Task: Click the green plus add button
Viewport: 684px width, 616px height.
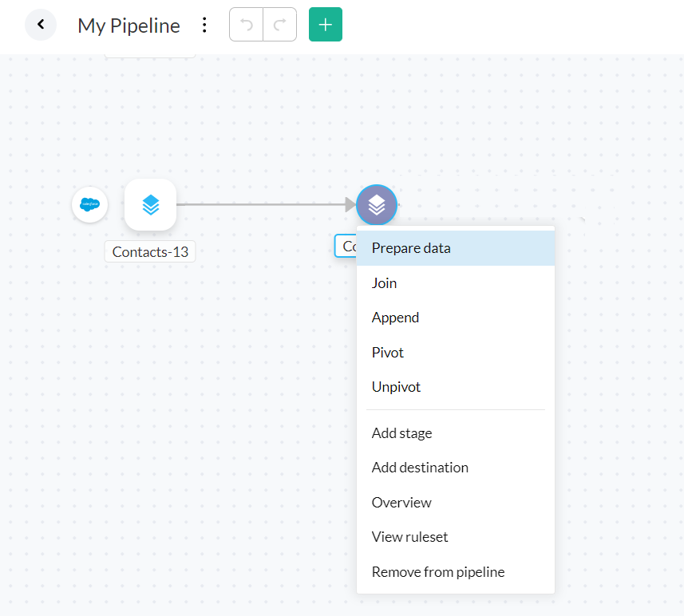Action: 326,25
